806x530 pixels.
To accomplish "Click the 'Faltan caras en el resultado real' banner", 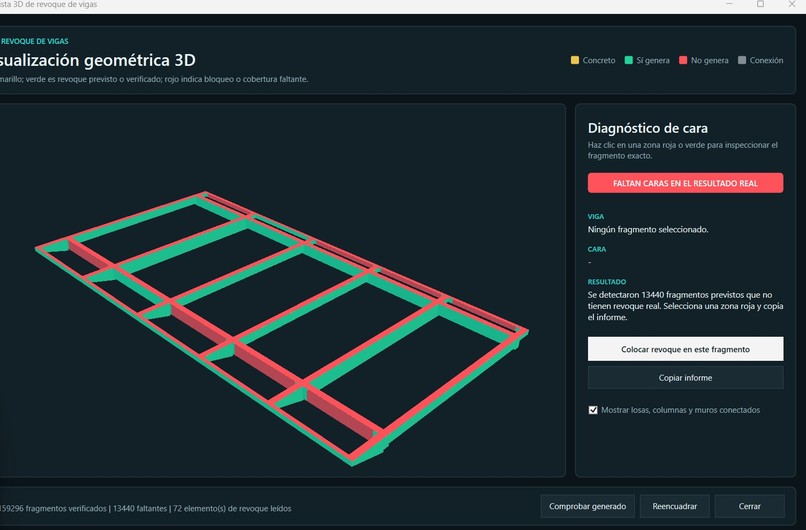I will (685, 183).
